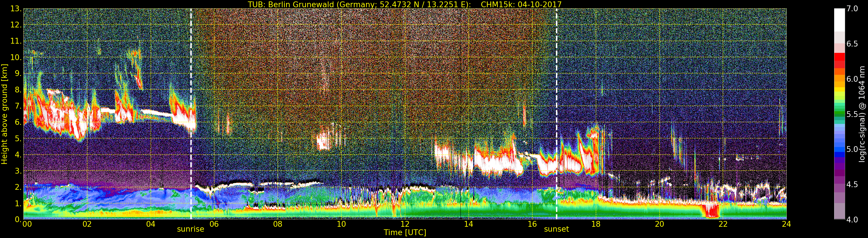
Task: Click the height axis tick label '8.'
Action: point(18,90)
